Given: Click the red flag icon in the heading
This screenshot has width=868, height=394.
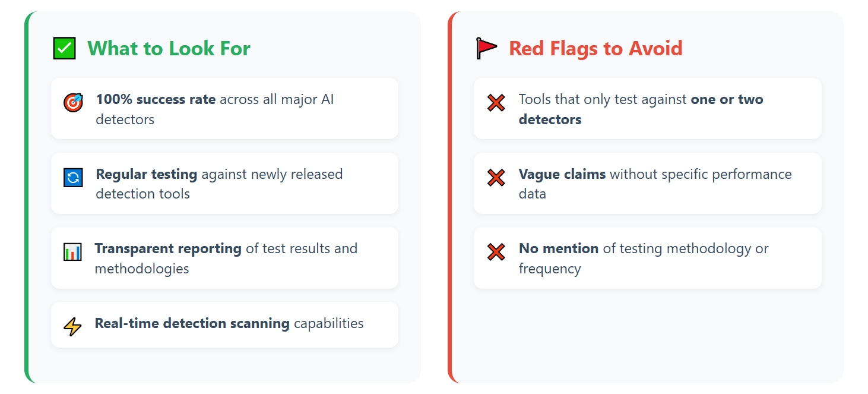Looking at the screenshot, I should tap(486, 48).
